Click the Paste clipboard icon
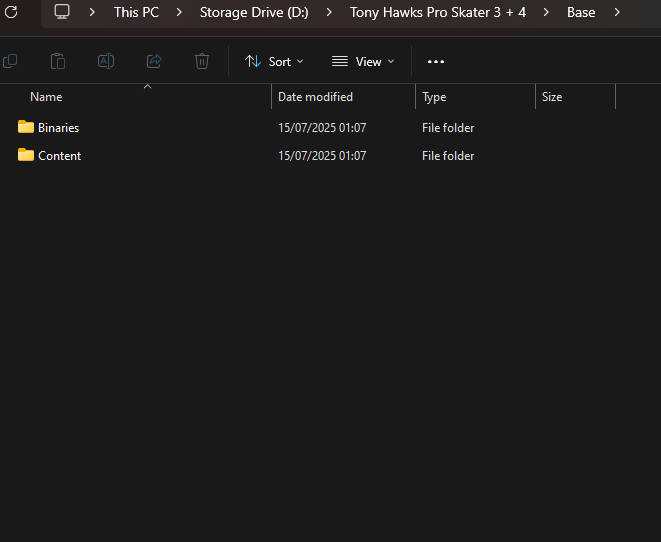The image size is (661, 542). [x=58, y=61]
